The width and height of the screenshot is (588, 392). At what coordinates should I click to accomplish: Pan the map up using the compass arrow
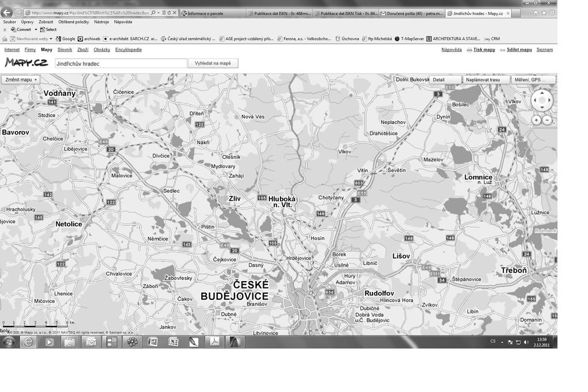[542, 93]
